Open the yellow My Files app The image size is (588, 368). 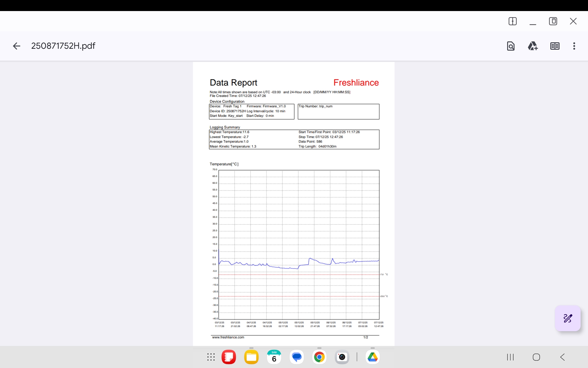251,357
